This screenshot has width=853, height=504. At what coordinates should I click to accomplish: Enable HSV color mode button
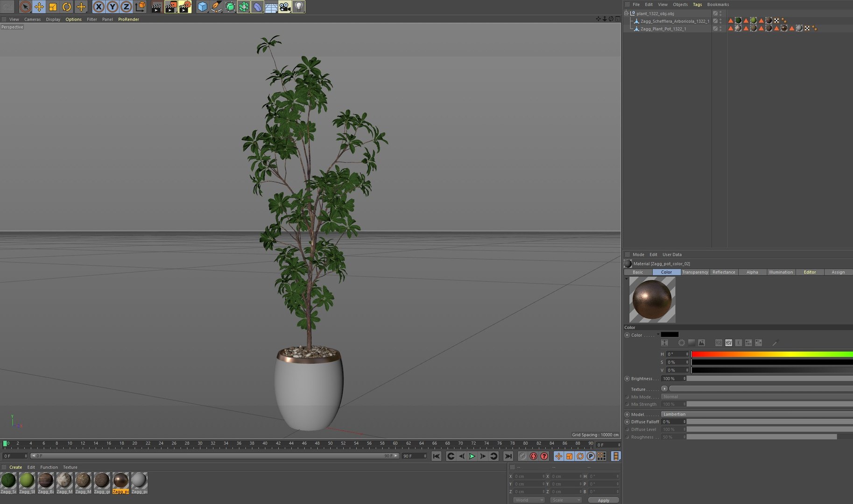click(x=728, y=343)
